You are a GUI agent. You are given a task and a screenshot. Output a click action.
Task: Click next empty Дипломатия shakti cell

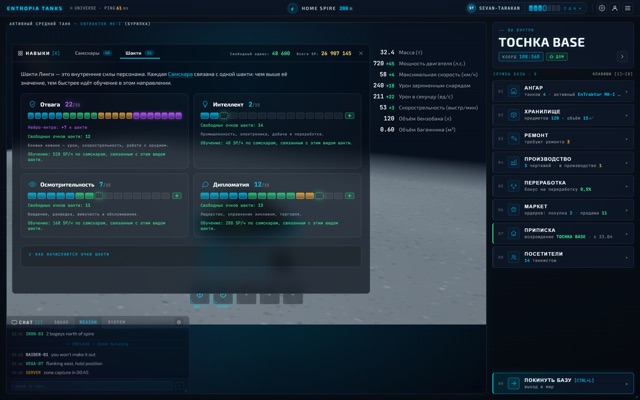319,196
